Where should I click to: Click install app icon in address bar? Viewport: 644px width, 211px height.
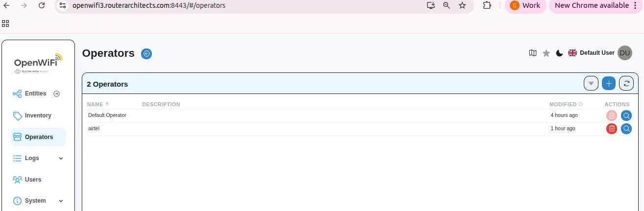pos(430,5)
